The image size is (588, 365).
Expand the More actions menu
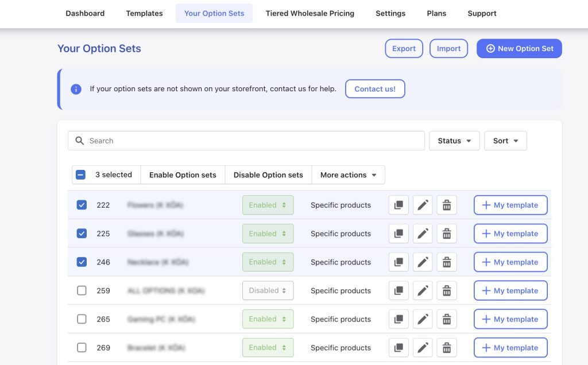(x=348, y=174)
